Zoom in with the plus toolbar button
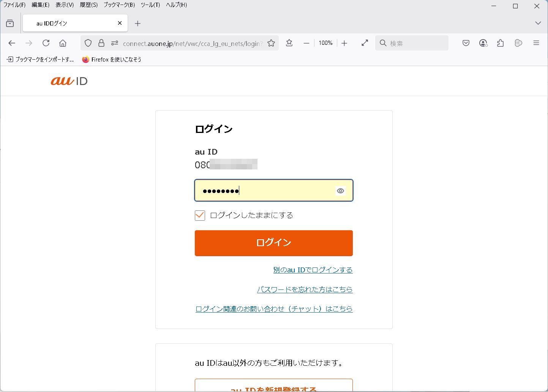 344,43
